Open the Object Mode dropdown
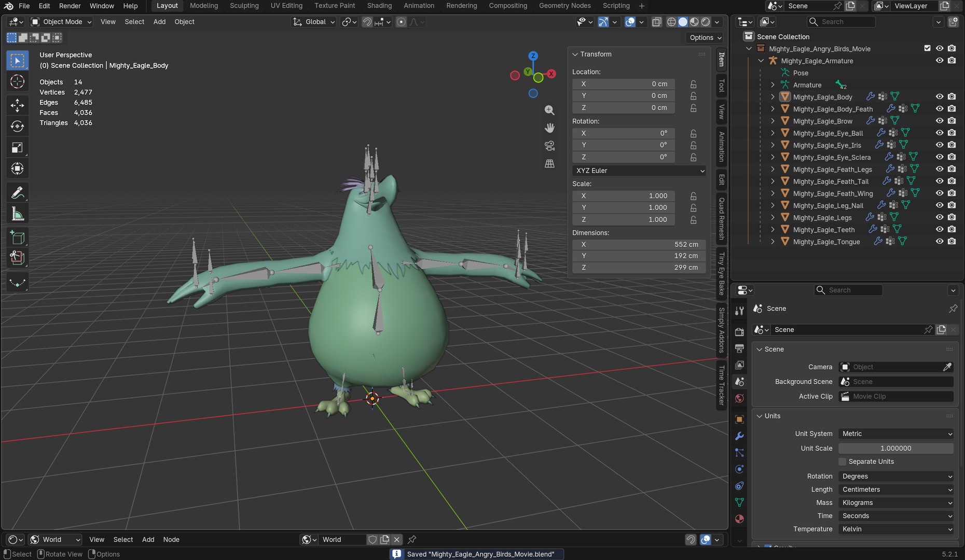965x560 pixels. [61, 22]
